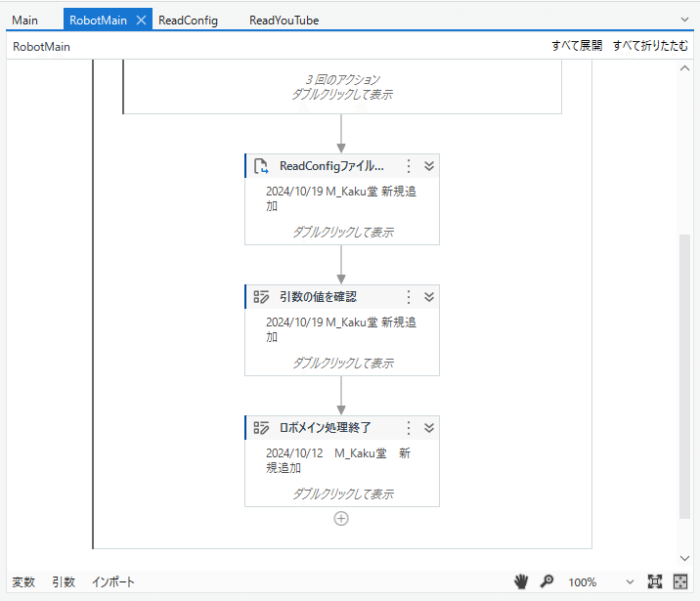
Task: Click the annotation under 引数の値を確認 title
Action: point(341,329)
